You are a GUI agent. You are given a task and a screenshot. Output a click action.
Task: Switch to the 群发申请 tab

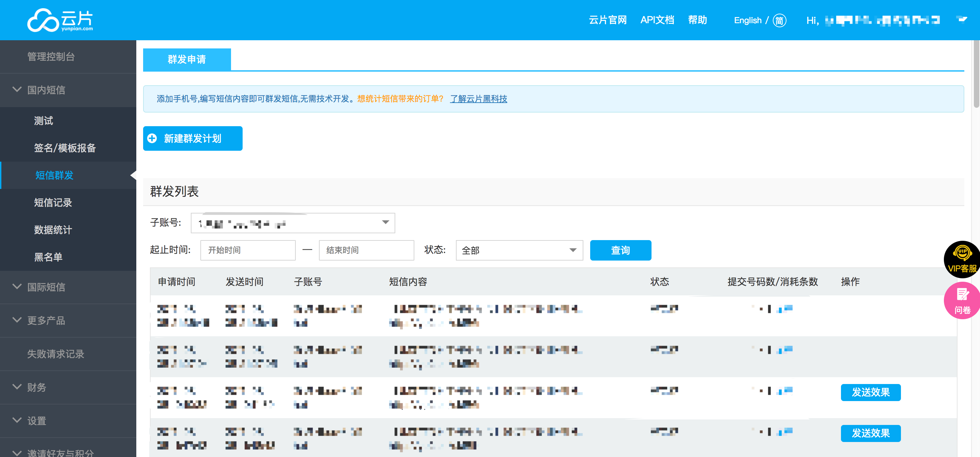point(187,59)
